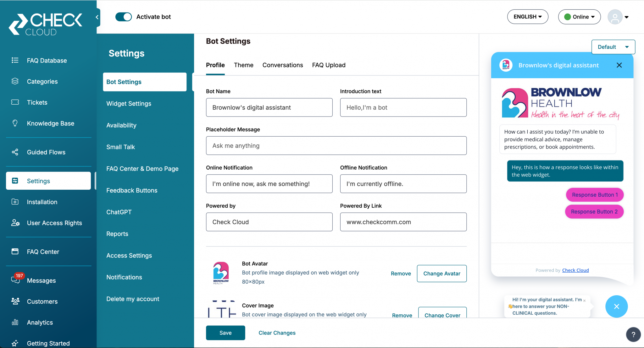This screenshot has width=644, height=348.
Task: Close the chat widget preview header
Action: (x=619, y=65)
